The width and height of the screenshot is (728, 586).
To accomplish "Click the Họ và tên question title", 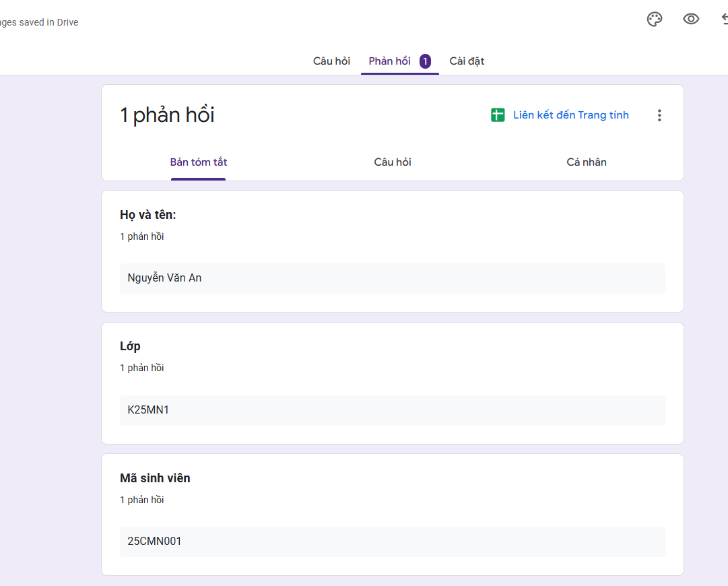I will (147, 215).
